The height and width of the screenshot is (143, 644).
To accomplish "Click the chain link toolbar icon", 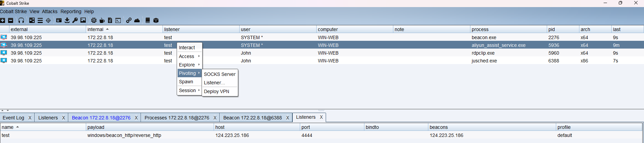I will click(129, 21).
